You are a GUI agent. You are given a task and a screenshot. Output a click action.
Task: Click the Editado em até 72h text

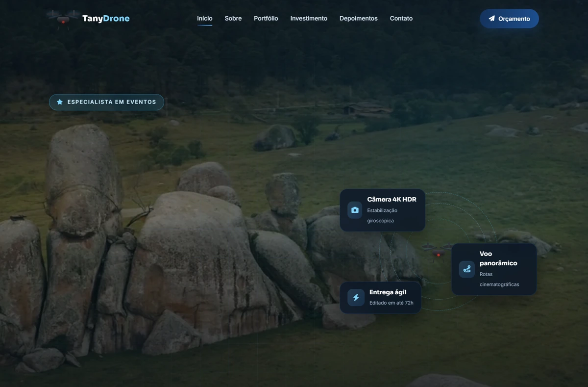392,303
